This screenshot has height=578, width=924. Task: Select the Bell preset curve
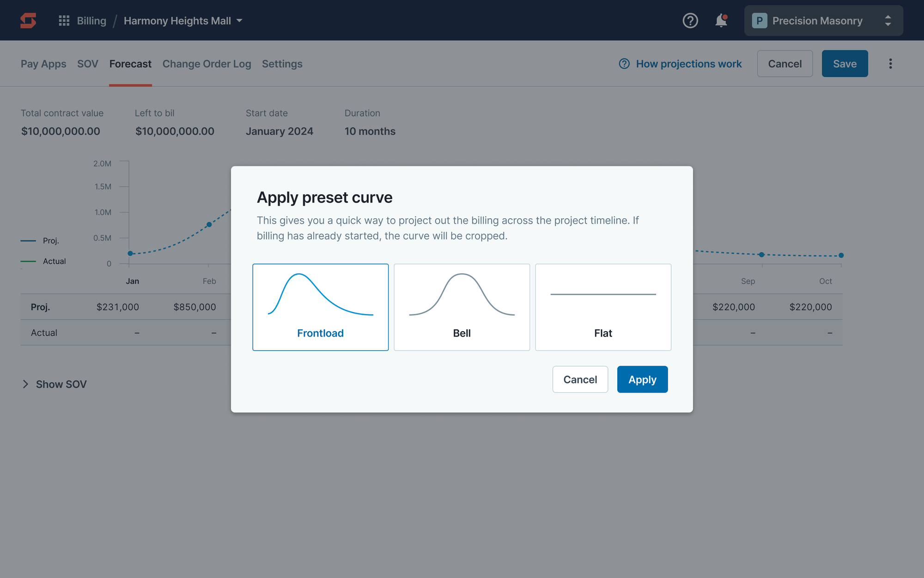tap(462, 307)
